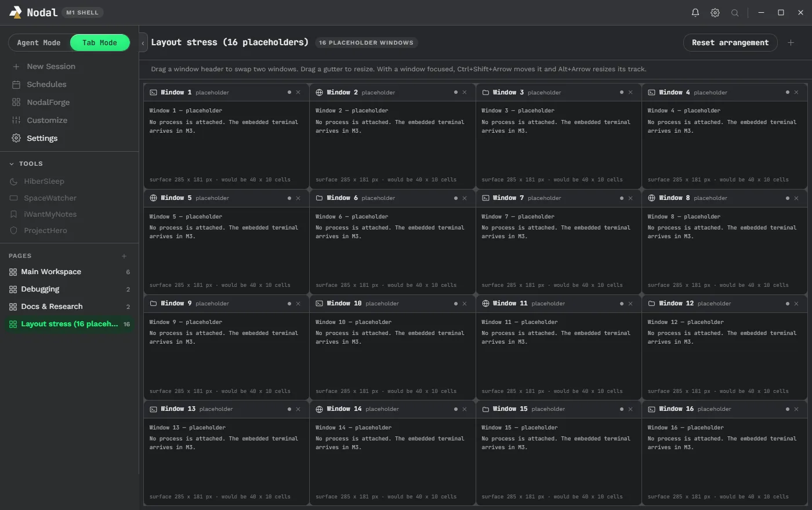Collapse the sidebar with chevron handle

point(143,42)
